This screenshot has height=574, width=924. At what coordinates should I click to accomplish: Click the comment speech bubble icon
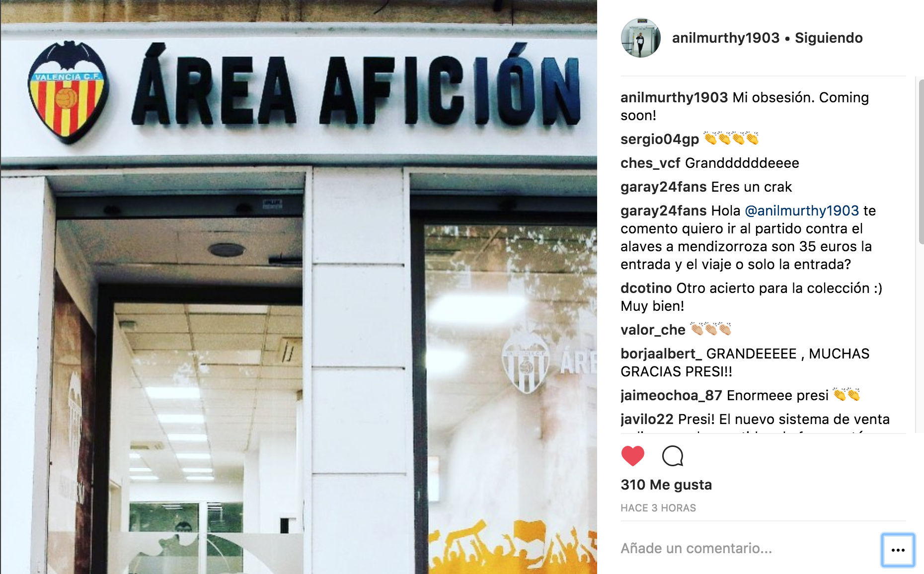tap(673, 456)
